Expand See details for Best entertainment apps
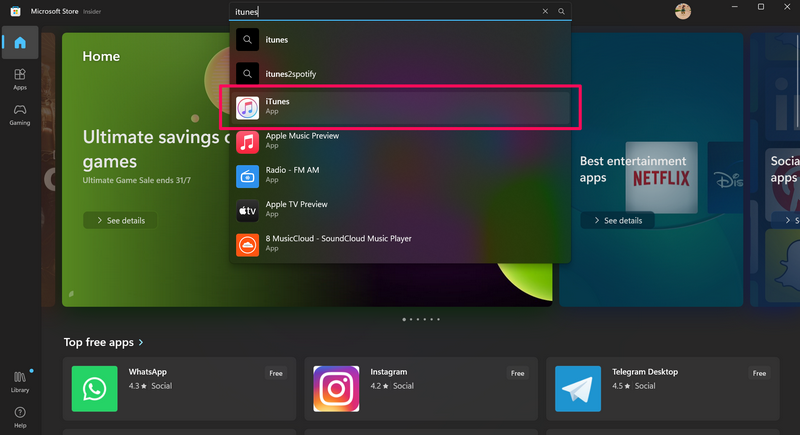This screenshot has width=800, height=435. point(617,220)
